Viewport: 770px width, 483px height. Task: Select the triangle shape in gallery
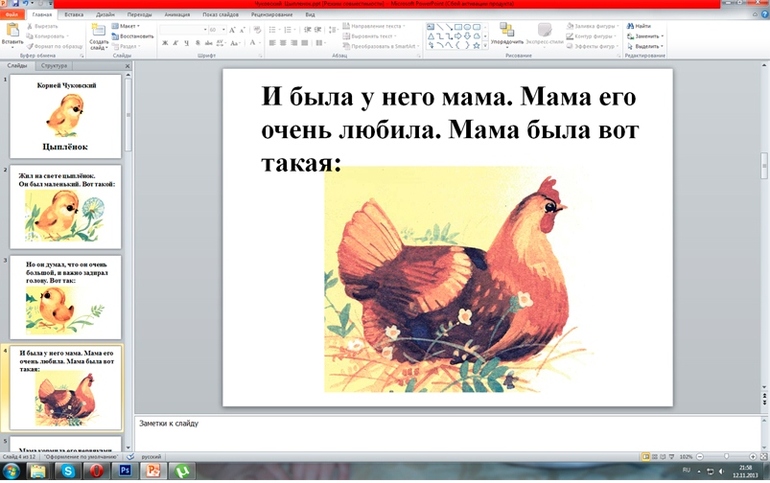[431, 36]
